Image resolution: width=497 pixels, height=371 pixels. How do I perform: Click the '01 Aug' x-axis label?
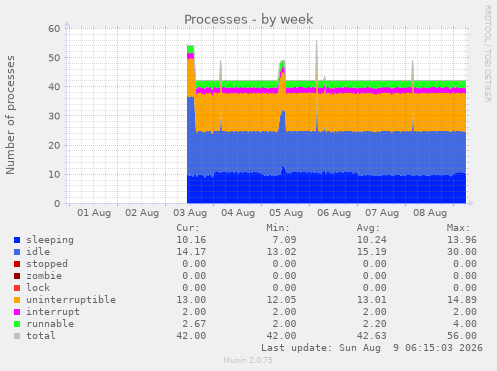pos(94,213)
